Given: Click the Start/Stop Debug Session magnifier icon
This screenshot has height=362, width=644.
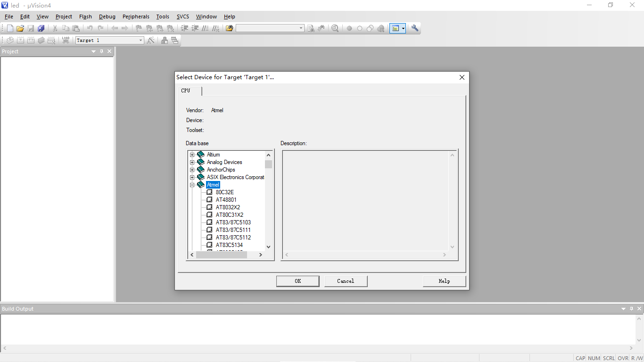Looking at the screenshot, I should [335, 28].
